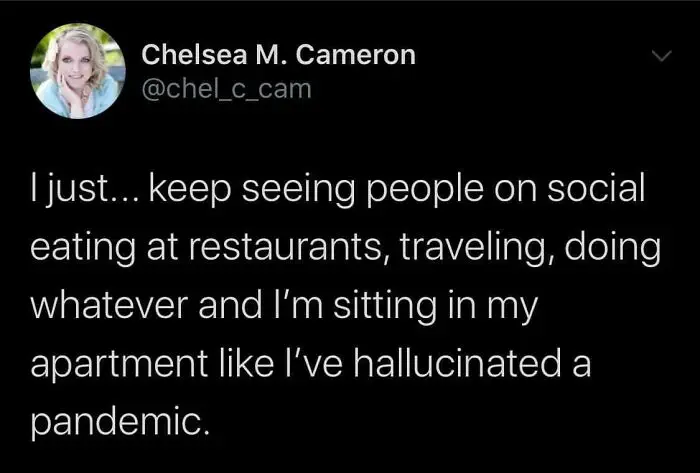The width and height of the screenshot is (700, 473).
Task: Open the Chelsea M. Cameron display name
Action: [279, 55]
